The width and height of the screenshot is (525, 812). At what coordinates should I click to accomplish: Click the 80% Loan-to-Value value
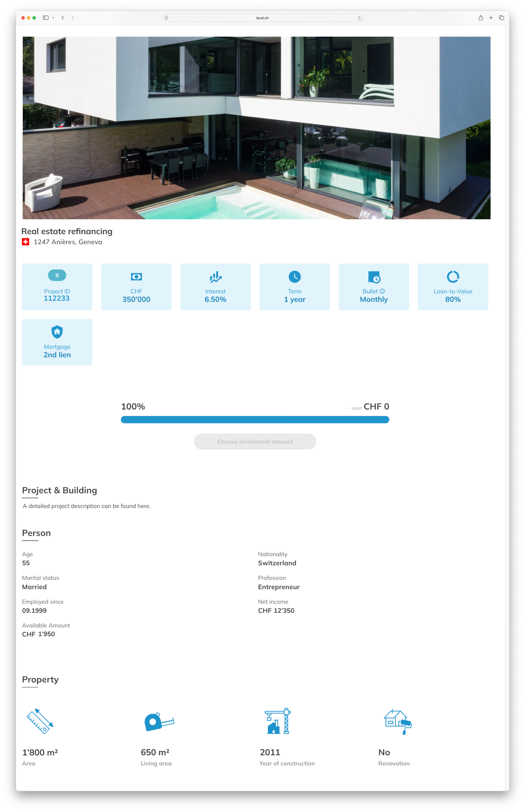click(x=453, y=300)
